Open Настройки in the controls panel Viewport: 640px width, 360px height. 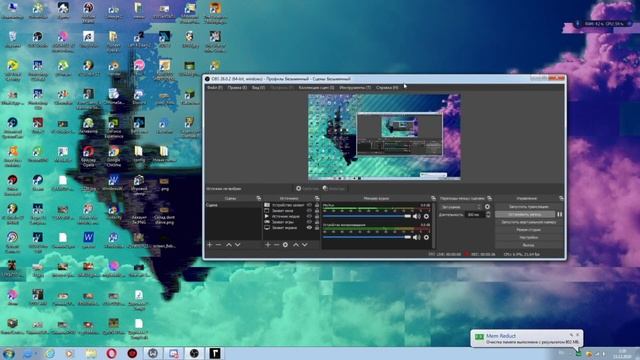(x=529, y=237)
